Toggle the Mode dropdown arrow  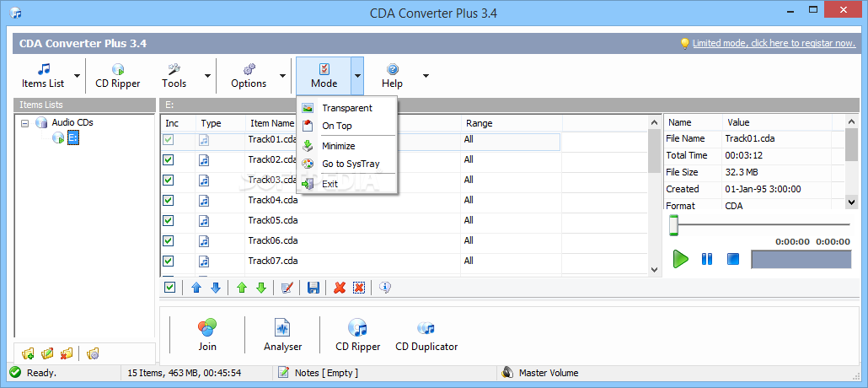(x=357, y=76)
